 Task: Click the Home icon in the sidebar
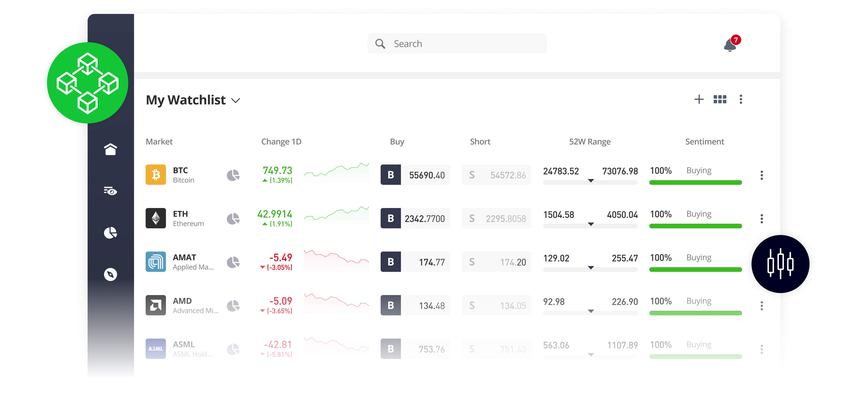110,149
